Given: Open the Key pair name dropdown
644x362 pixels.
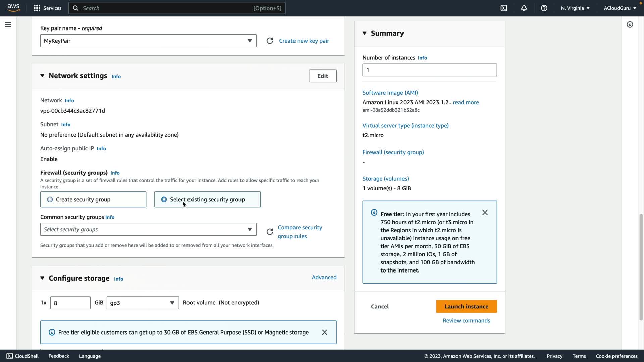Looking at the screenshot, I should click(148, 41).
